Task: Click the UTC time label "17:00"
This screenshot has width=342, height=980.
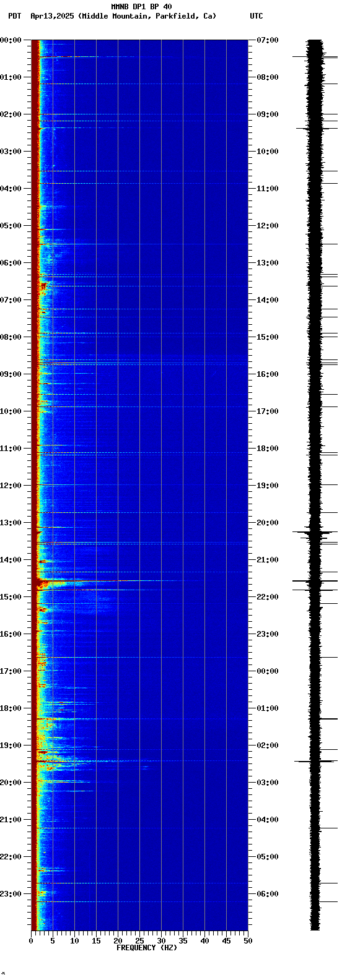Action: tap(268, 411)
